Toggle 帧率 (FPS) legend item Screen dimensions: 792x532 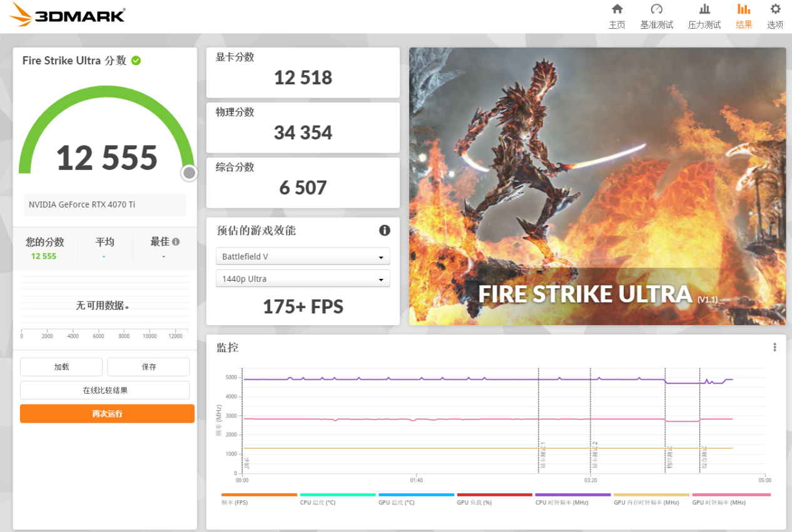point(259,499)
